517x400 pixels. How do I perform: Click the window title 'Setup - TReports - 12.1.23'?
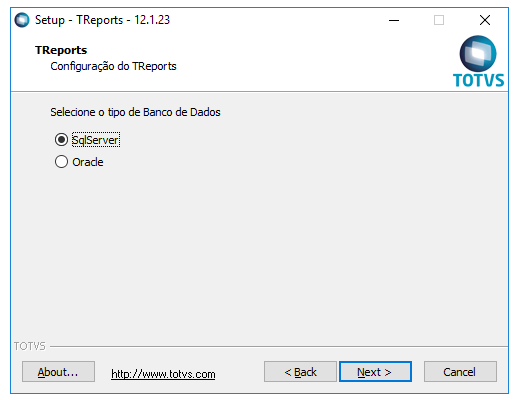coord(102,20)
